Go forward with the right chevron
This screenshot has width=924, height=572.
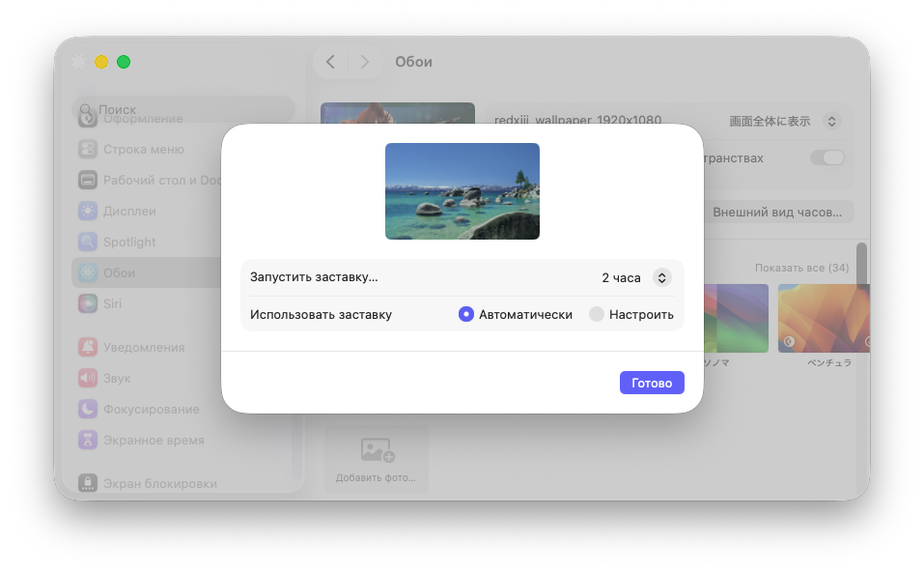coord(365,62)
